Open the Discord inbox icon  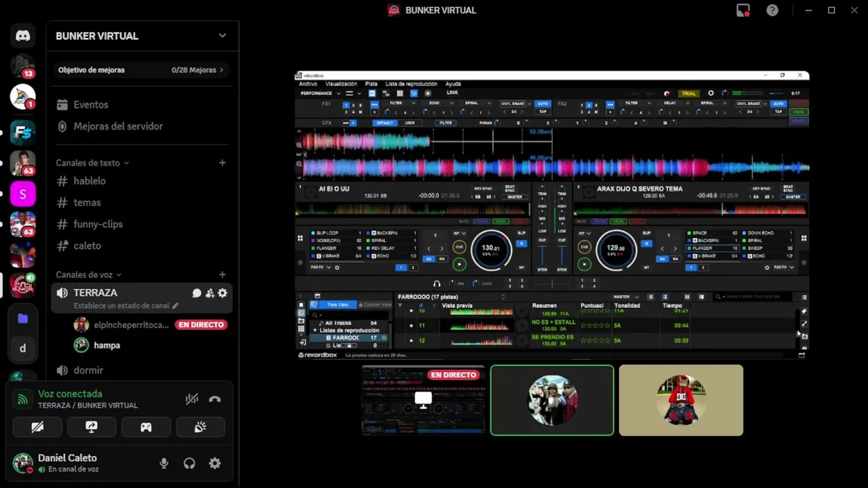[743, 10]
